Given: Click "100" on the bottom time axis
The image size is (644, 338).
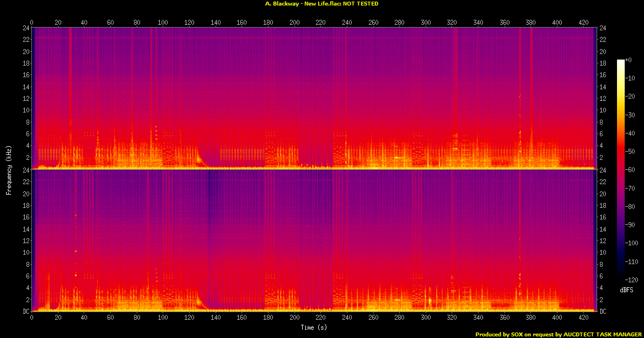Looking at the screenshot, I should click(x=163, y=318).
